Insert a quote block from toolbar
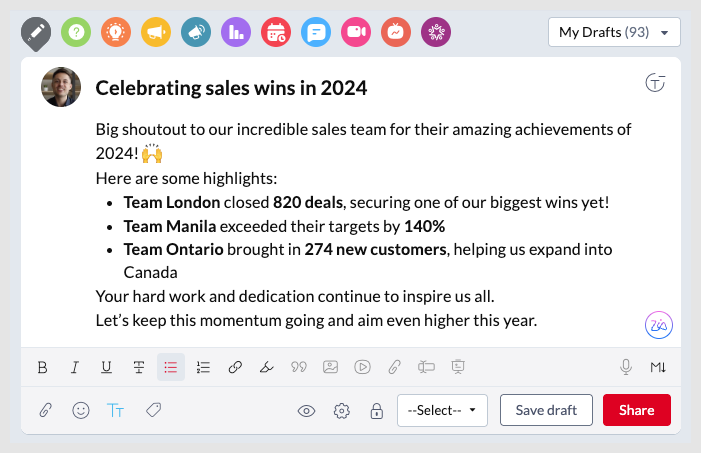The height and width of the screenshot is (453, 701). 298,367
